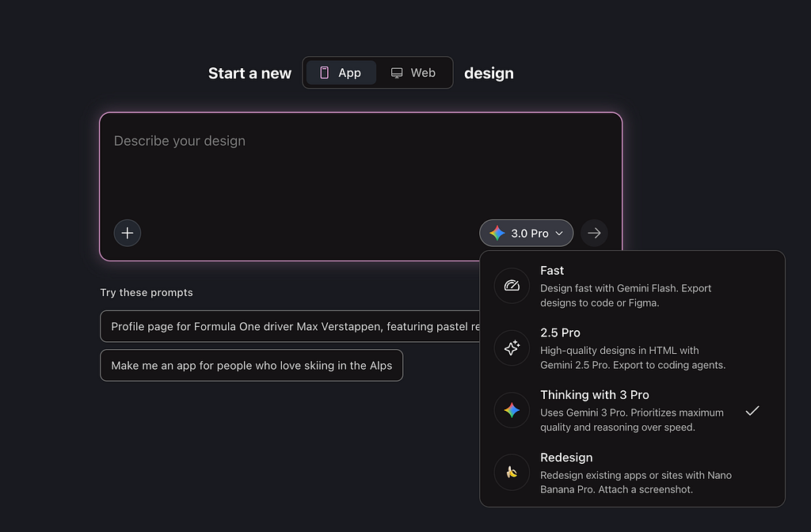Select the Redesign option title
This screenshot has width=811, height=532.
pyautogui.click(x=566, y=458)
